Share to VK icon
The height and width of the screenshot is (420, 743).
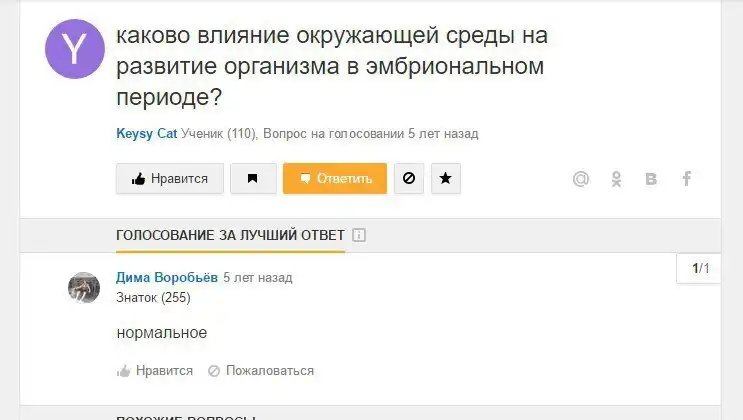coord(652,179)
